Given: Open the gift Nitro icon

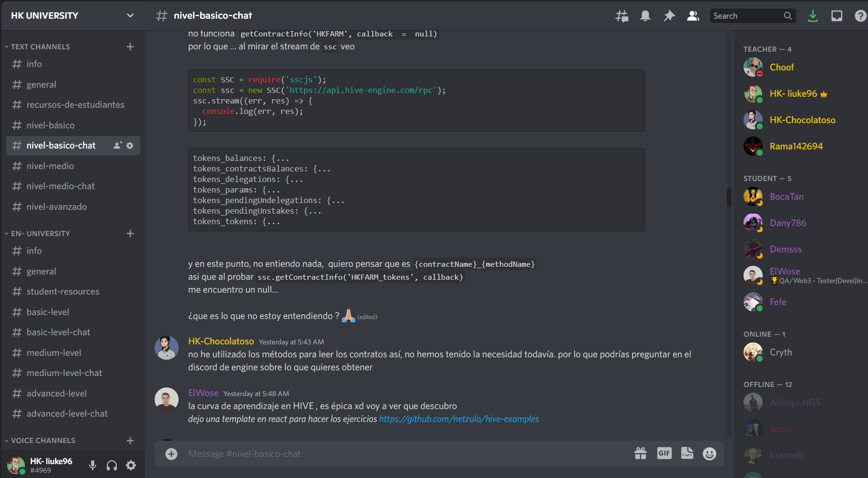Looking at the screenshot, I should [641, 453].
